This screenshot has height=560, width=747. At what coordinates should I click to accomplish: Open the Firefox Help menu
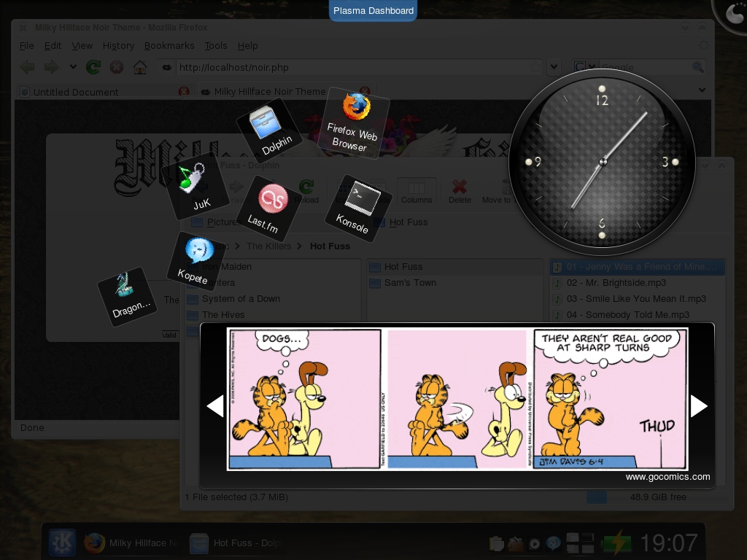click(x=248, y=46)
